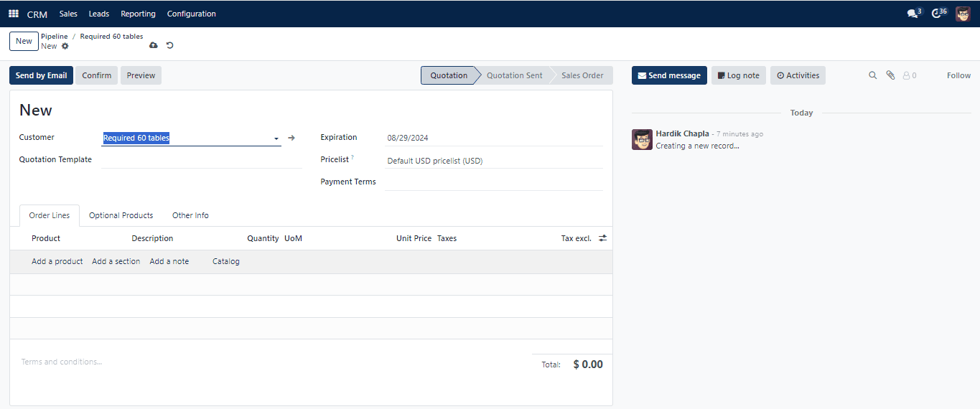
Task: Search messages with magnifier icon
Action: pyautogui.click(x=873, y=75)
